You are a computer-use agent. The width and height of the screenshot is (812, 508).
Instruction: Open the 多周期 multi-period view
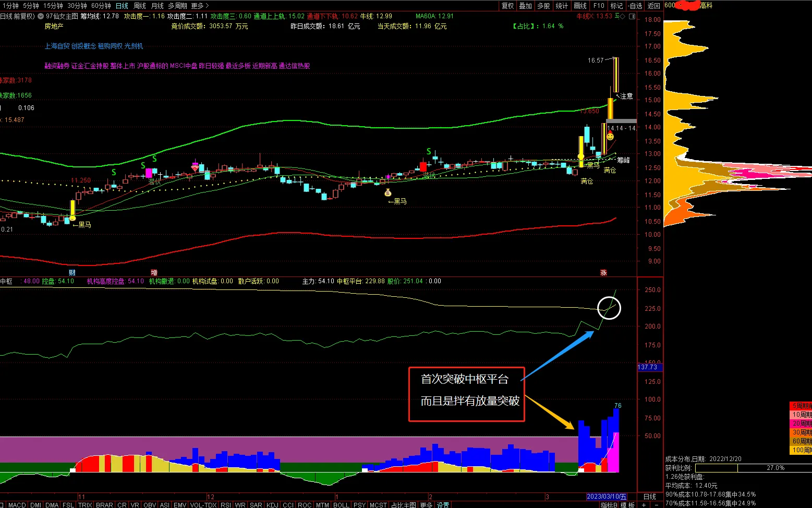pos(177,6)
